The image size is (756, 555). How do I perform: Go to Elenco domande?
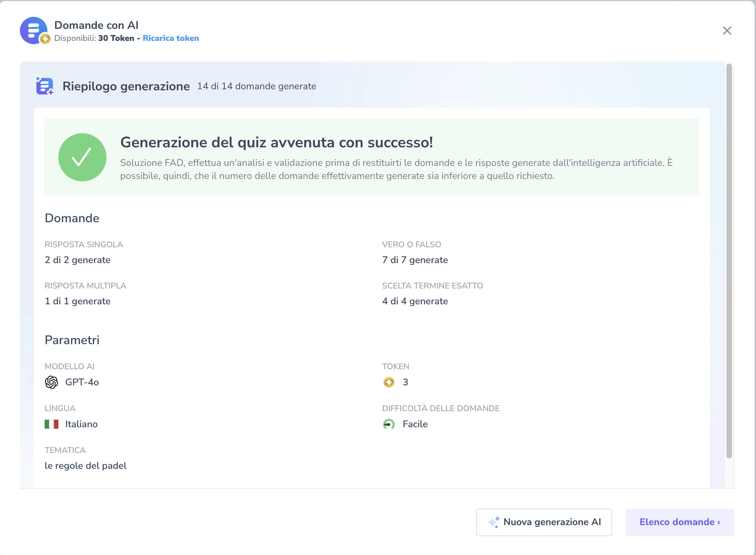679,522
